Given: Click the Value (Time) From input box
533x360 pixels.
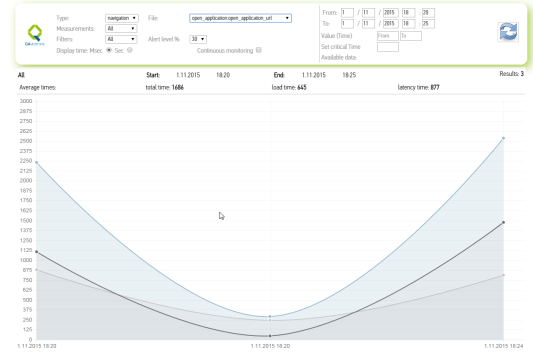Looking at the screenshot, I should (388, 36).
